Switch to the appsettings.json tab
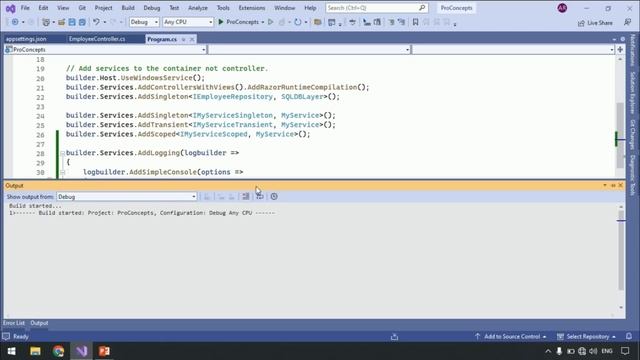The width and height of the screenshot is (640, 360). [x=26, y=39]
